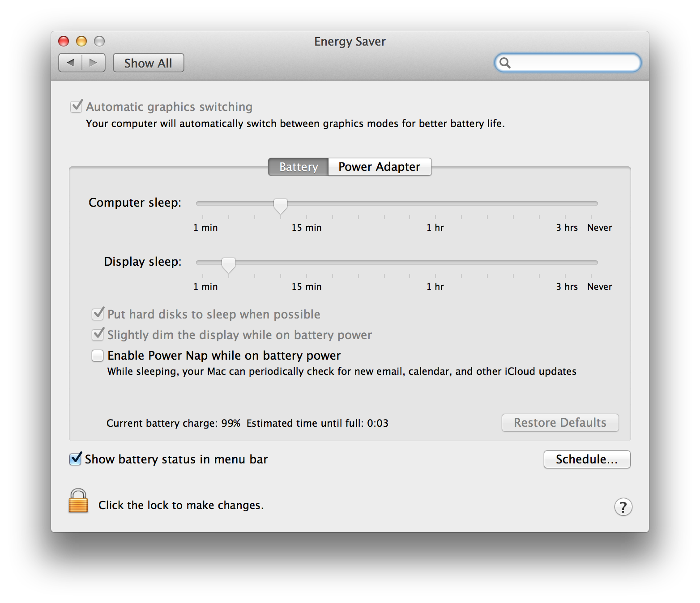Viewport: 700px width, 603px height.
Task: Toggle Put hard disks to sleep checkbox
Action: point(98,314)
